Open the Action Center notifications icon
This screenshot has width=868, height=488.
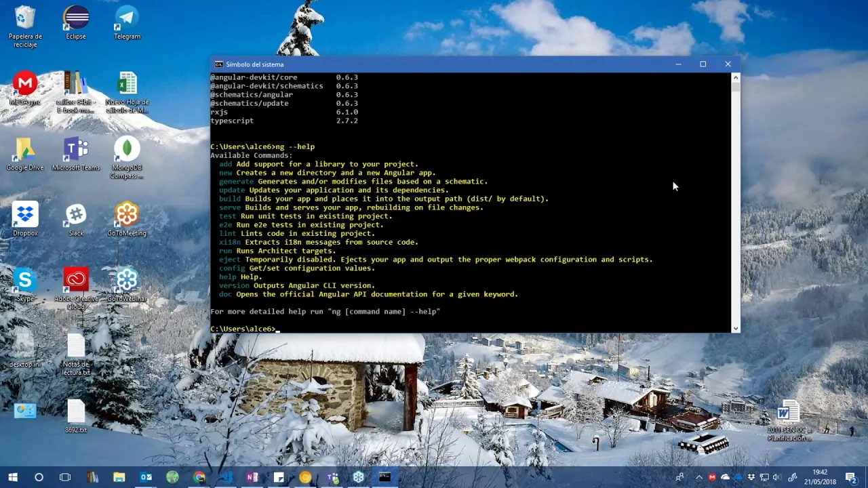coord(851,477)
